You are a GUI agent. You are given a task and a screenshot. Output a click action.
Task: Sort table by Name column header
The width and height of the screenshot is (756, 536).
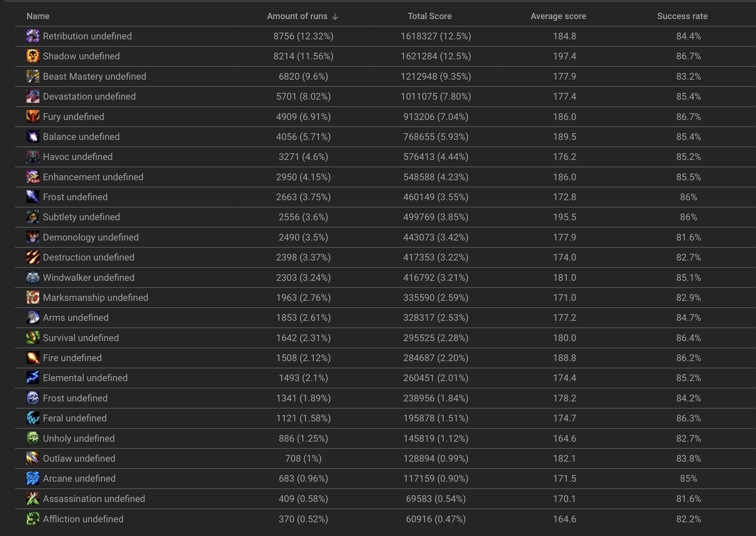(x=38, y=16)
